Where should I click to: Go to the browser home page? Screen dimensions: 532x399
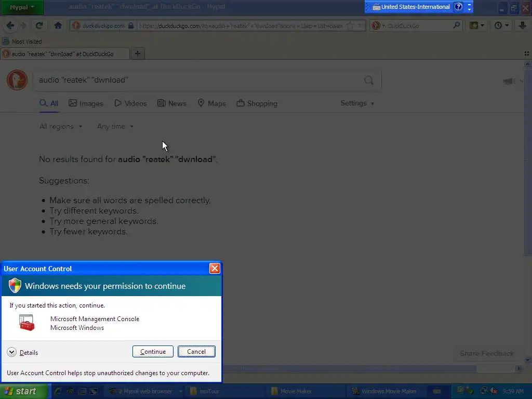pos(58,25)
